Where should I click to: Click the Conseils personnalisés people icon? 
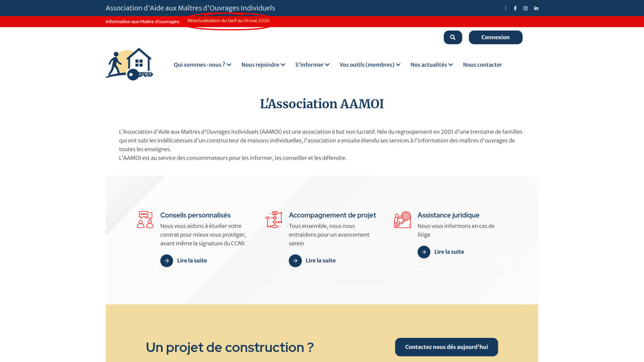(x=145, y=220)
